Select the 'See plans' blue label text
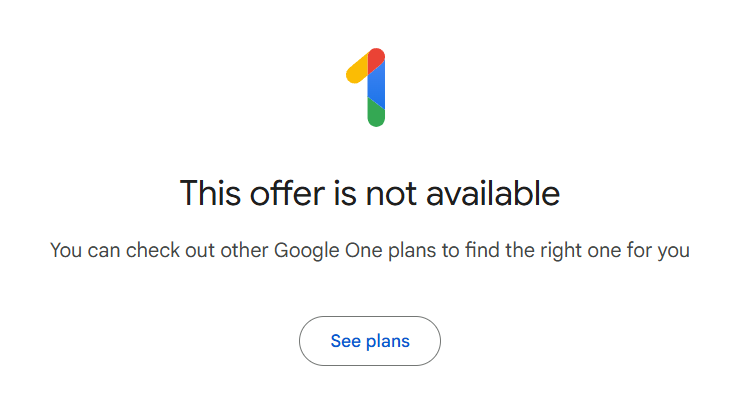Viewport: 743px width, 396px height. [x=370, y=341]
